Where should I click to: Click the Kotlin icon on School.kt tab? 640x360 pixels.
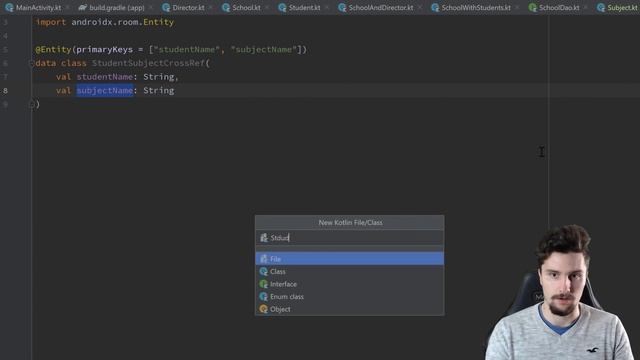click(226, 7)
